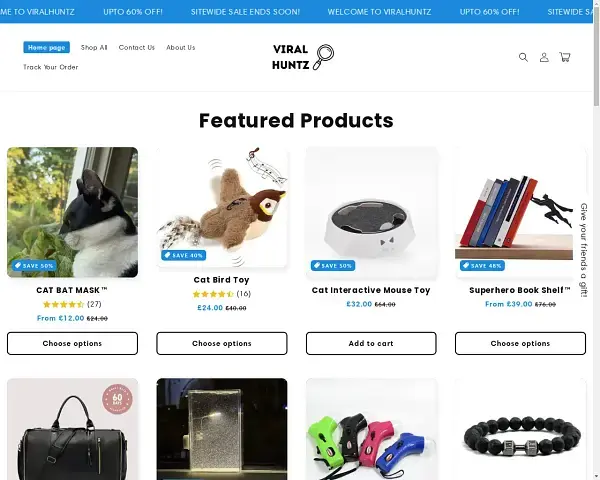This screenshot has width=600, height=480.
Task: Go to the Home page menu item
Action: [x=46, y=47]
